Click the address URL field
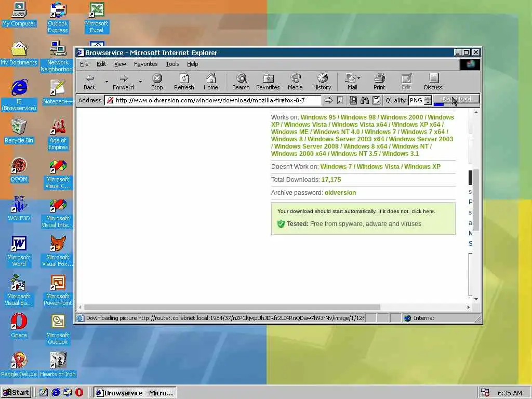The width and height of the screenshot is (532, 399). tap(212, 100)
